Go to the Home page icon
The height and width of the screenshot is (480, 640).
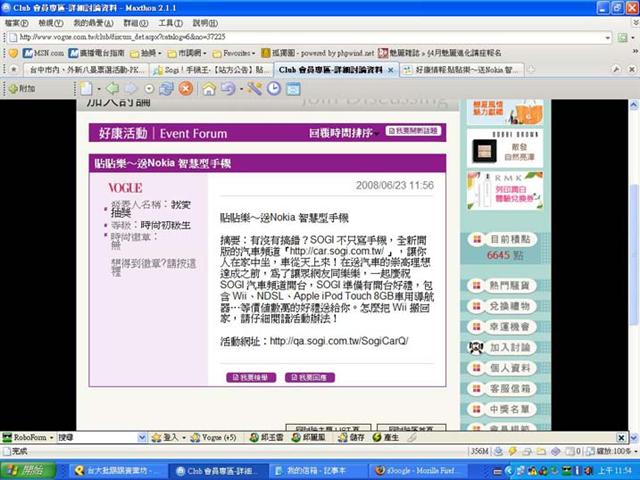pyautogui.click(x=209, y=88)
